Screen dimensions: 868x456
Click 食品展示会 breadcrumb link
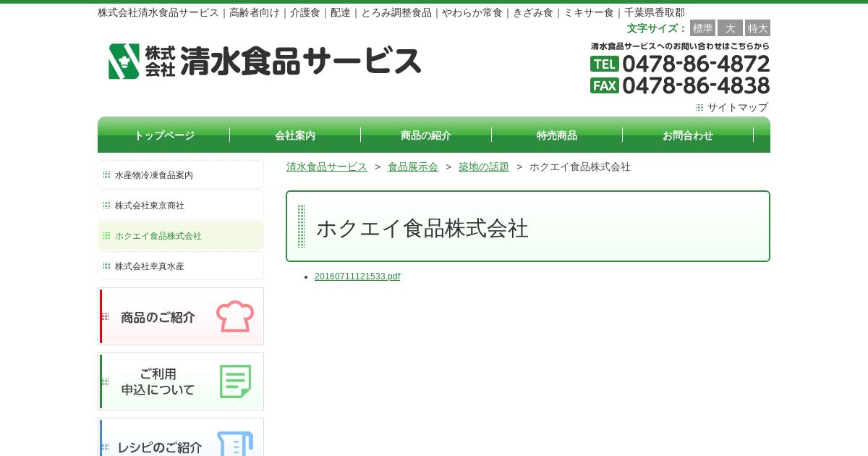point(413,166)
